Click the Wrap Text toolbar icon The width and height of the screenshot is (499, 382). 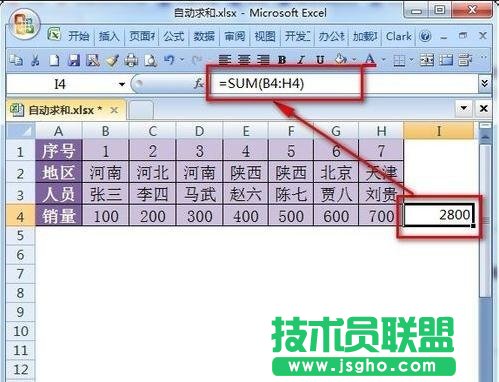[x=465, y=60]
